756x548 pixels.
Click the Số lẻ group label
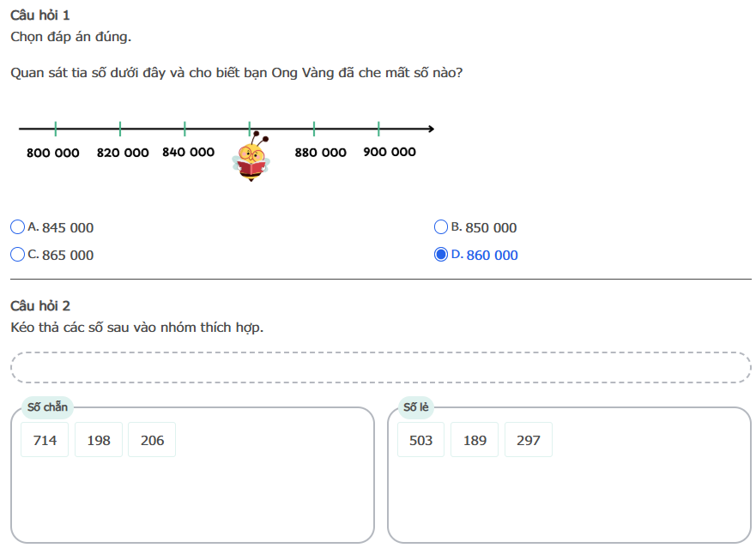416,407
